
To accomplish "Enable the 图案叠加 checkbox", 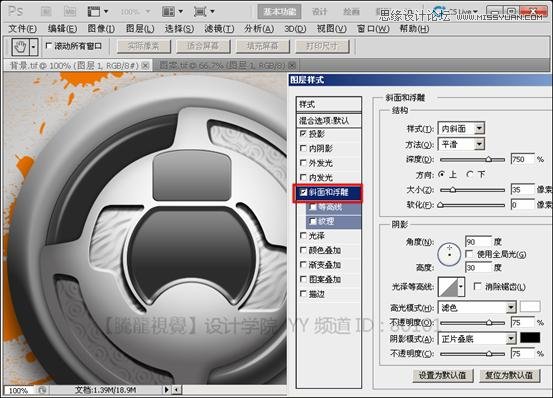I will click(x=303, y=279).
